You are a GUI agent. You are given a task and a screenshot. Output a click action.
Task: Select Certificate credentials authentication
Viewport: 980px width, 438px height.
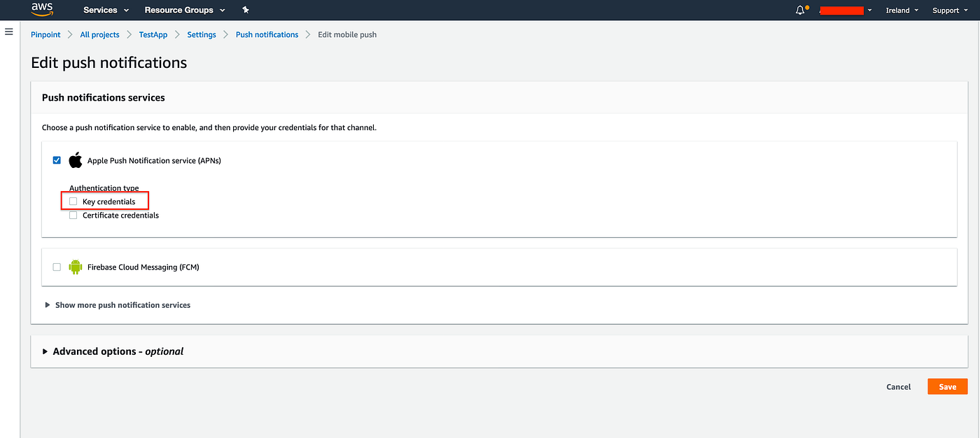[x=73, y=215]
